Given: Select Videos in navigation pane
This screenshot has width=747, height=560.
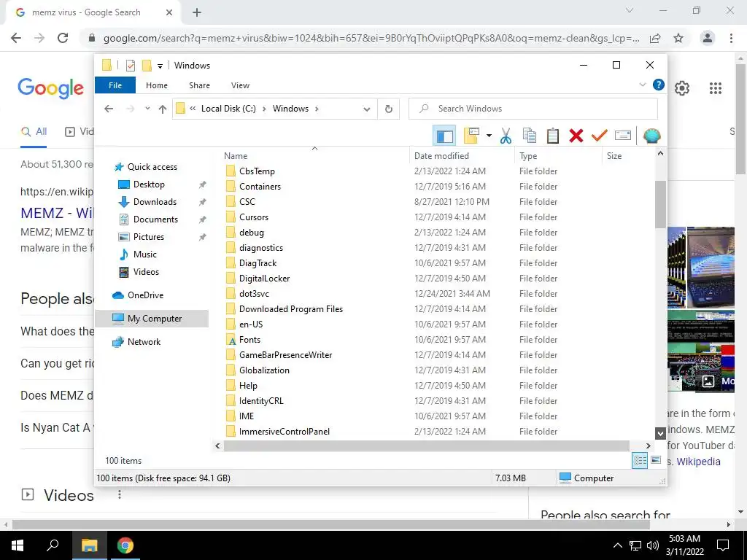Looking at the screenshot, I should pyautogui.click(x=146, y=272).
